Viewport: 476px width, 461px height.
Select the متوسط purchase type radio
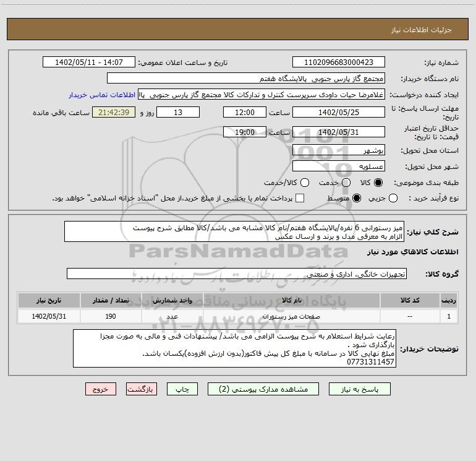(357, 198)
